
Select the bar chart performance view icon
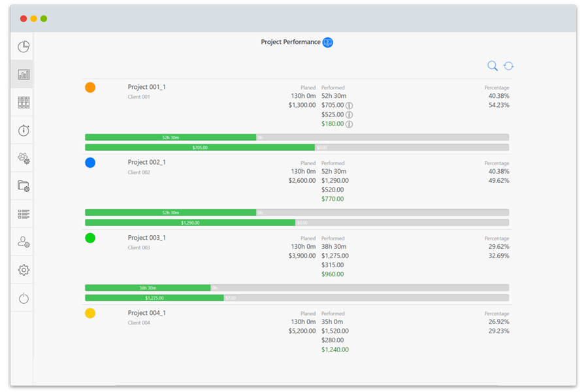tap(24, 74)
